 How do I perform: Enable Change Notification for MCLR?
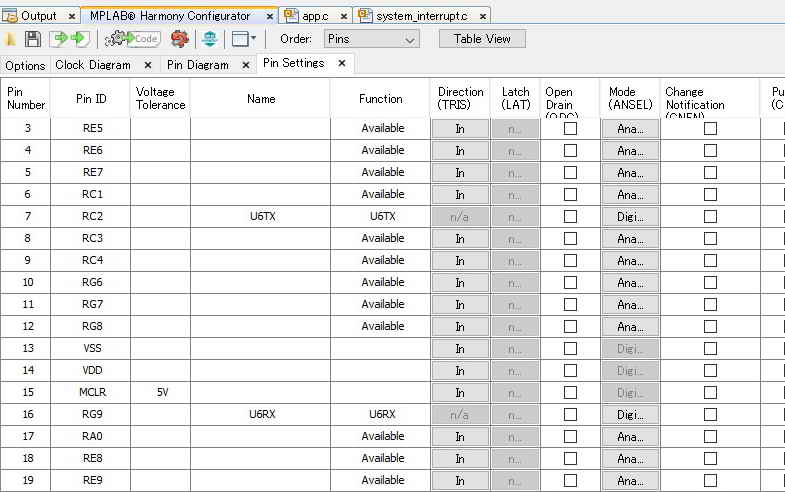coord(710,392)
